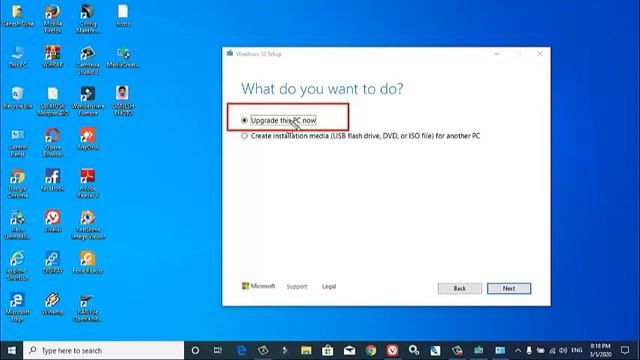Image resolution: width=640 pixels, height=360 pixels.
Task: Open the Recycle Bin desktop icon
Action: coord(18,98)
